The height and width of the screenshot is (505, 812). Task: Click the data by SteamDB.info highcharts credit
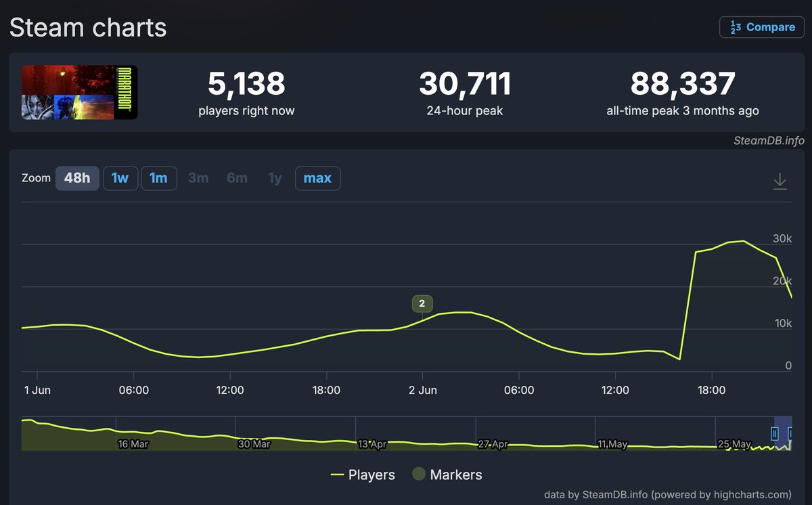tap(668, 495)
